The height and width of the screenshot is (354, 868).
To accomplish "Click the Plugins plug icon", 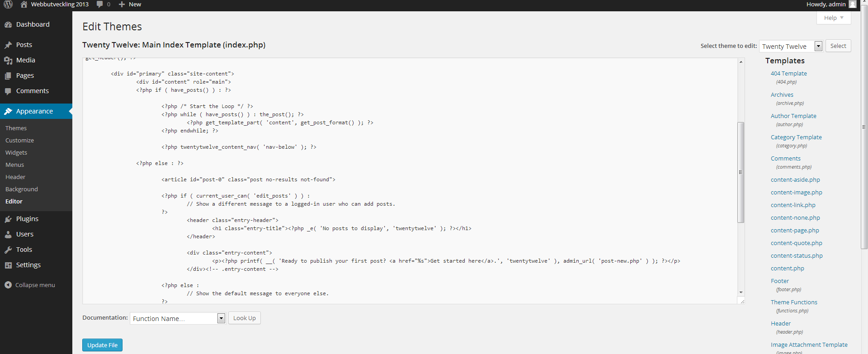I will 8,219.
